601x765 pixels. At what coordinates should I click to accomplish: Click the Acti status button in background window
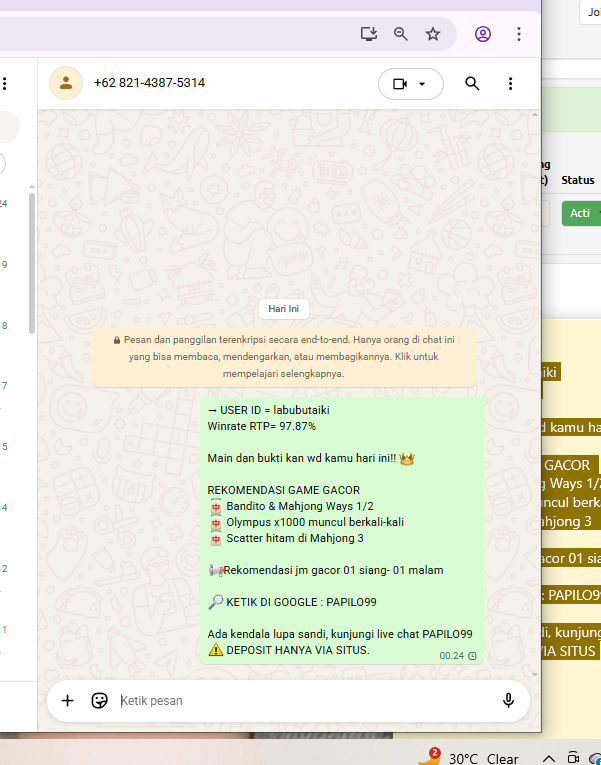[x=581, y=213]
